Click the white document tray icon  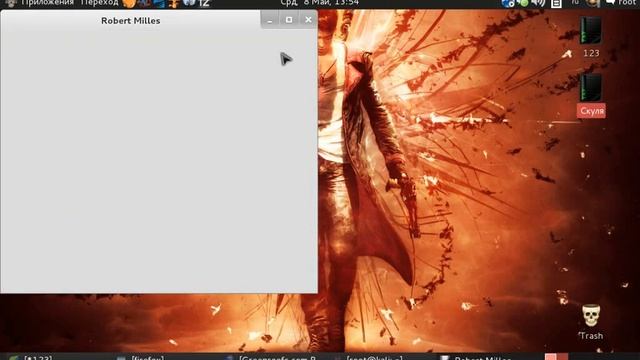(x=556, y=4)
